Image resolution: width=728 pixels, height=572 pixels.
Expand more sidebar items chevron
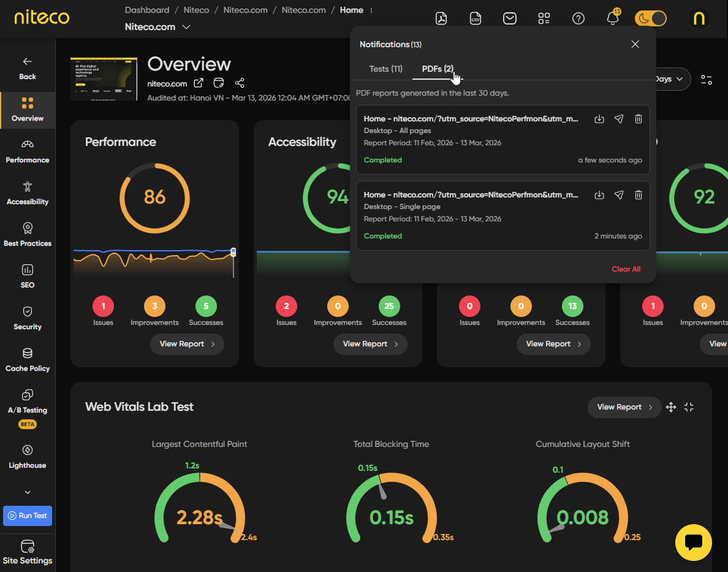pos(28,492)
